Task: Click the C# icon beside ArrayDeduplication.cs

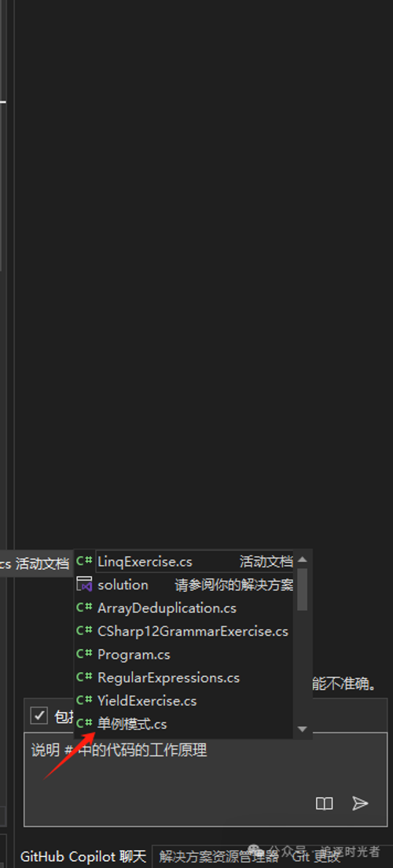Action: pyautogui.click(x=85, y=608)
